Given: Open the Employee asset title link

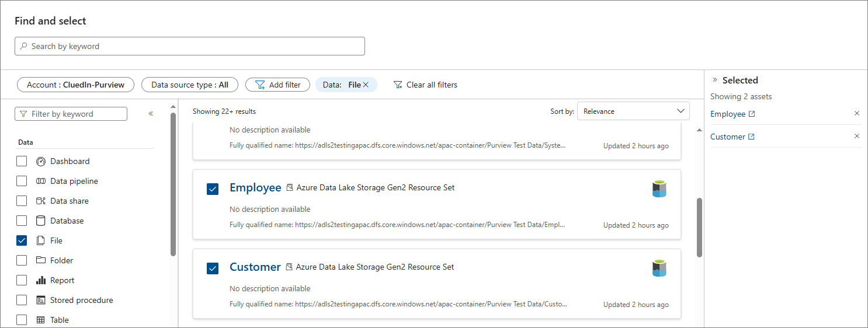Looking at the screenshot, I should pyautogui.click(x=255, y=187).
